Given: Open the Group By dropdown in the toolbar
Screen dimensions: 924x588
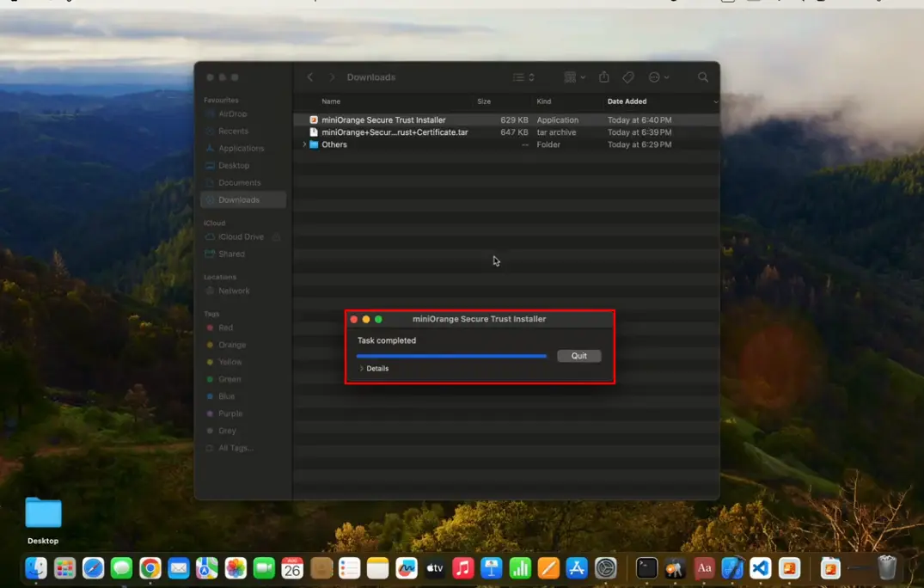Looking at the screenshot, I should [x=573, y=77].
